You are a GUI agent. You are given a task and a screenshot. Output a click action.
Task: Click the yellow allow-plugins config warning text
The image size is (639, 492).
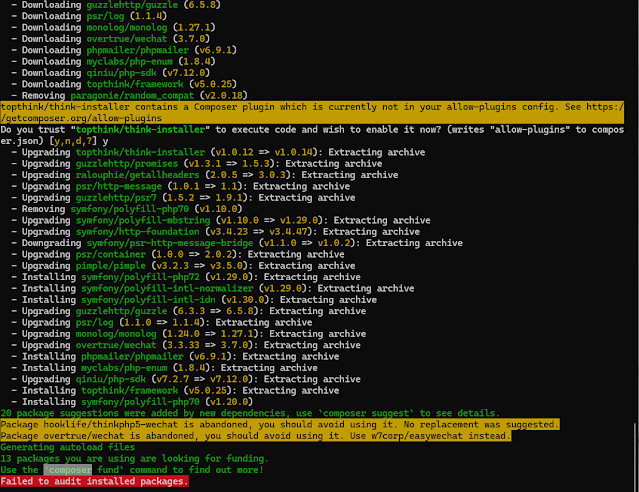(x=312, y=113)
